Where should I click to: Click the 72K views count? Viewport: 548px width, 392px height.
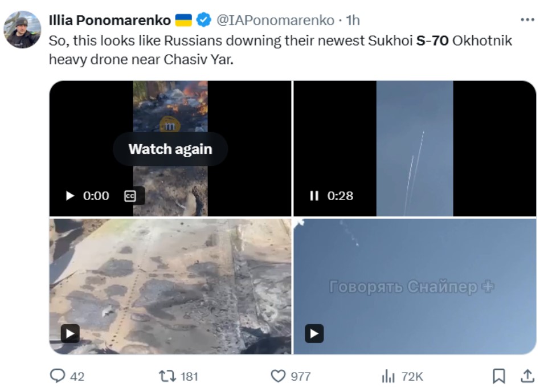411,376
